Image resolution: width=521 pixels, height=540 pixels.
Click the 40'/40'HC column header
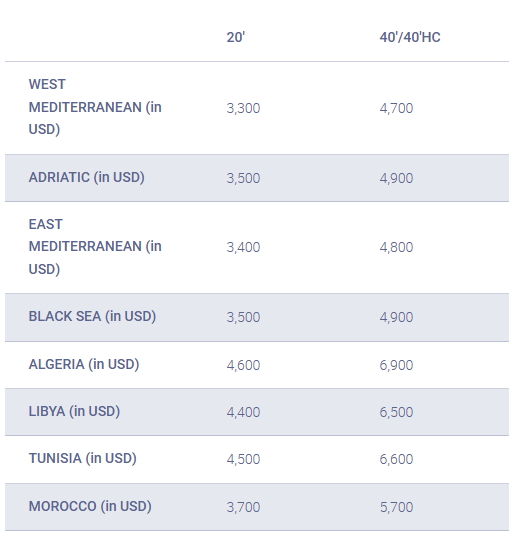tap(410, 37)
